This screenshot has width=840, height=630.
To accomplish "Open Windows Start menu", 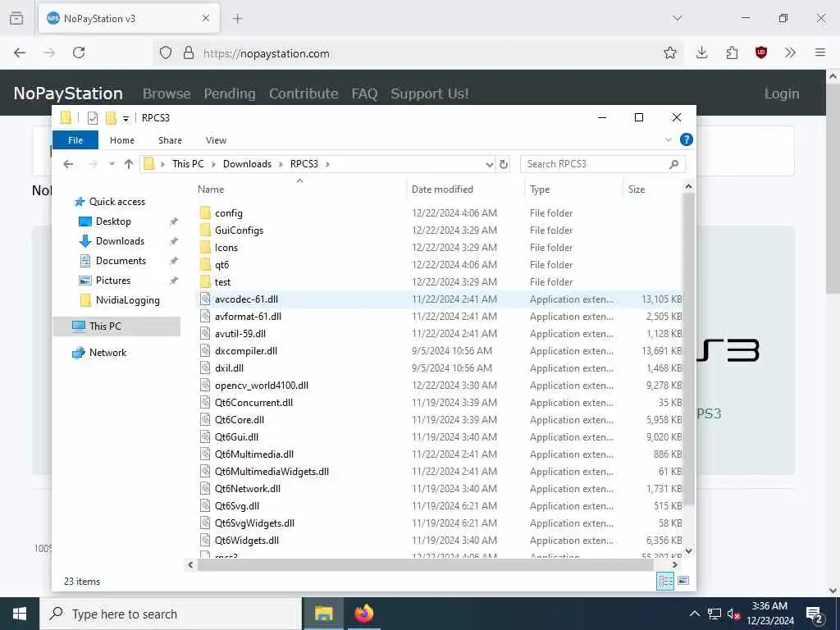I will [20, 614].
